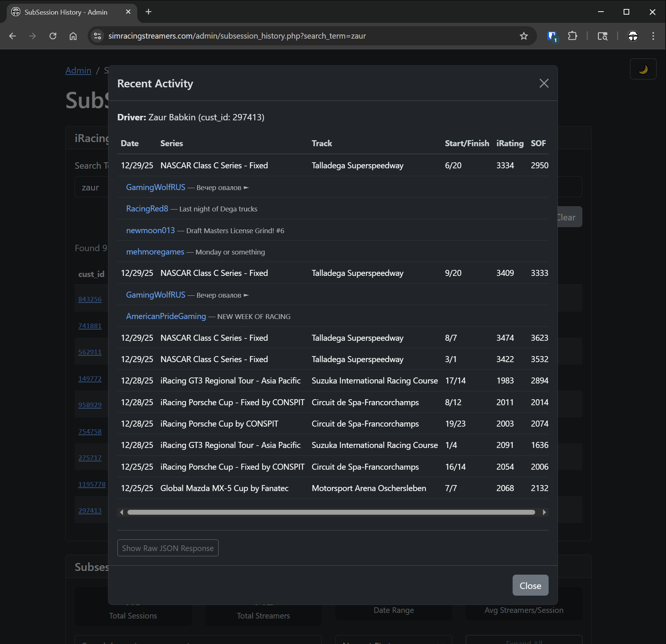Open the Chrome three-dot menu
The width and height of the screenshot is (666, 644).
pyautogui.click(x=653, y=36)
